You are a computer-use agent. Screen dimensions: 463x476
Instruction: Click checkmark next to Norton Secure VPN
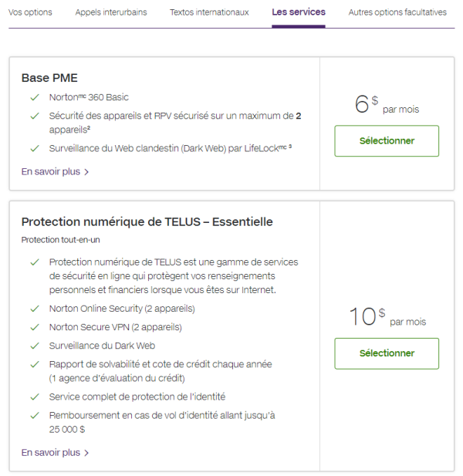click(34, 327)
